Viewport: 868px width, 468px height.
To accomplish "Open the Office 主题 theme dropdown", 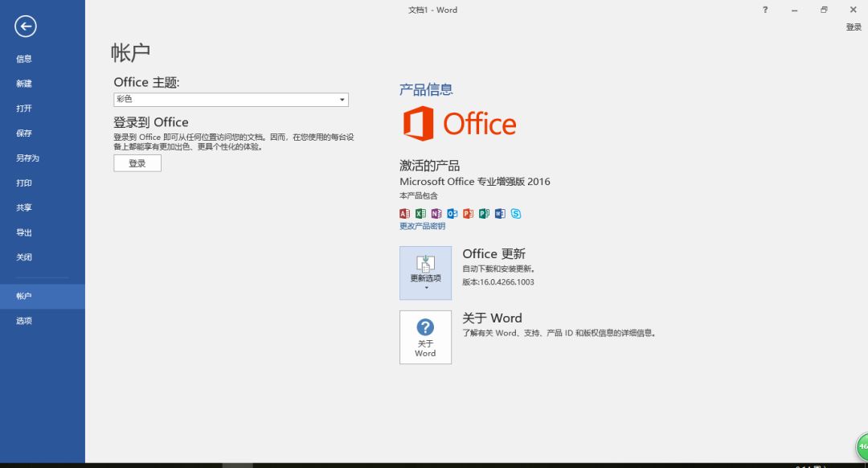I will (x=231, y=99).
